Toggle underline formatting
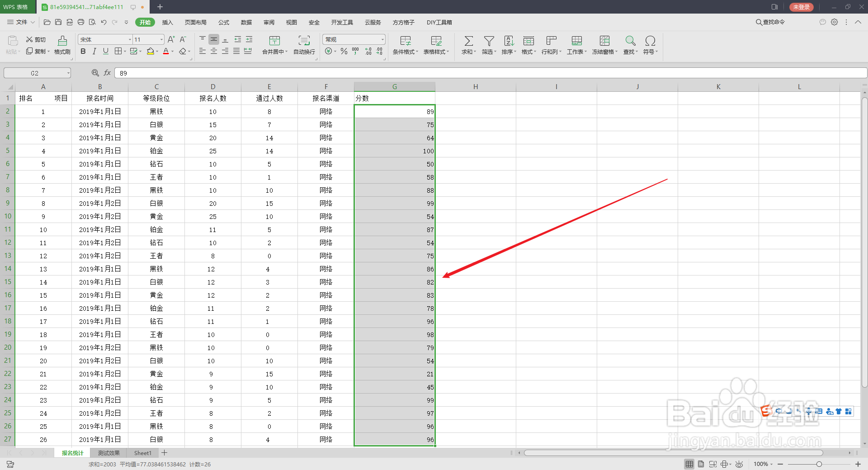 [106, 51]
